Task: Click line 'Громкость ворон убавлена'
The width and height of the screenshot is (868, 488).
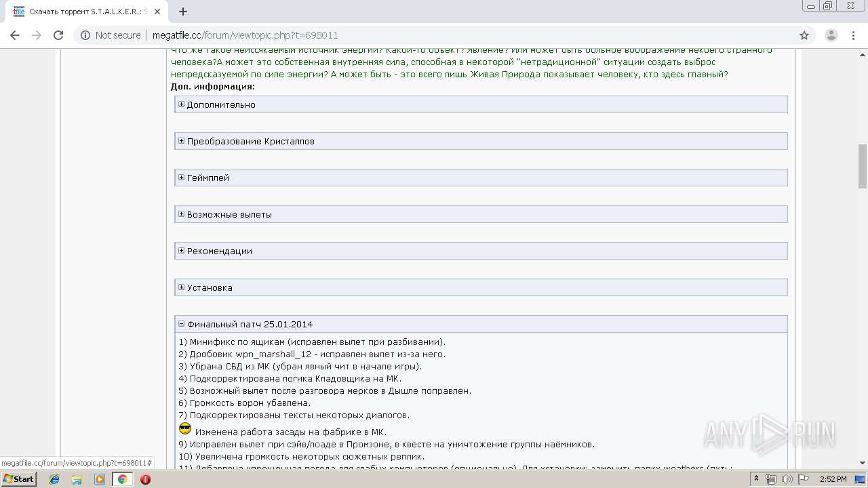Action: (x=245, y=403)
